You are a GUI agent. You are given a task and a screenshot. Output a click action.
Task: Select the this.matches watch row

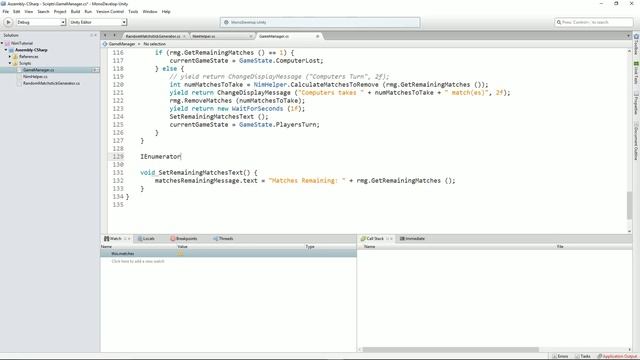(229, 253)
